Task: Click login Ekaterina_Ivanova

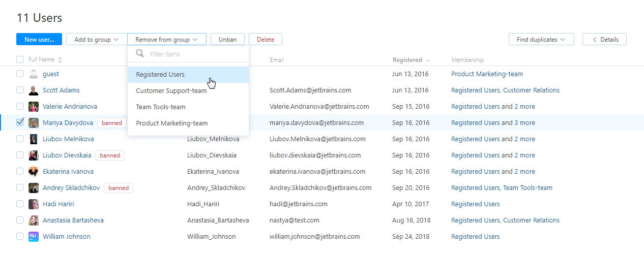Action: tap(213, 172)
